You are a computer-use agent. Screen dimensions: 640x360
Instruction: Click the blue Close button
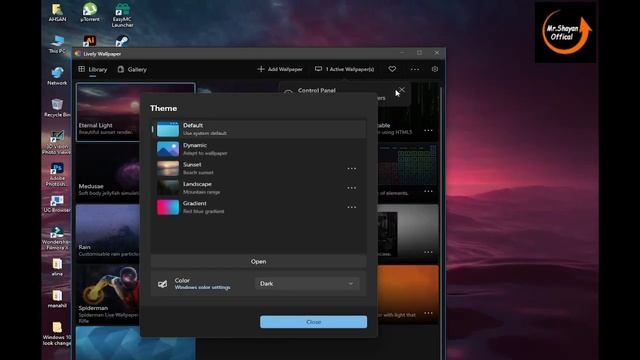[x=313, y=322]
